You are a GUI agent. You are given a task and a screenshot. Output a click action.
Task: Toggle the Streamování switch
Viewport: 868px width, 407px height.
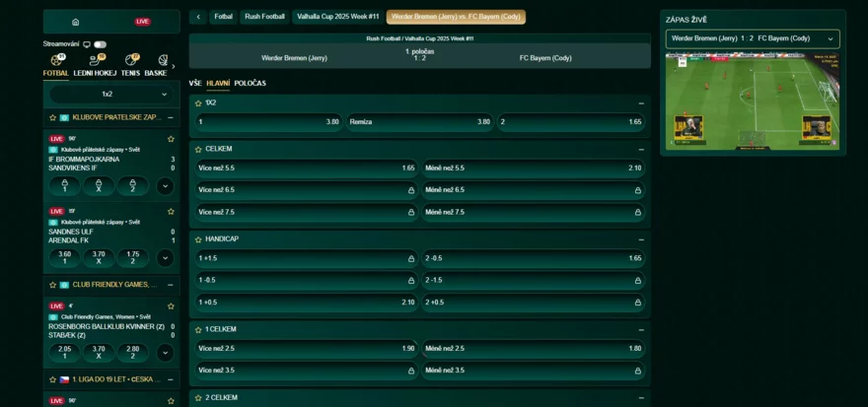[x=100, y=44]
